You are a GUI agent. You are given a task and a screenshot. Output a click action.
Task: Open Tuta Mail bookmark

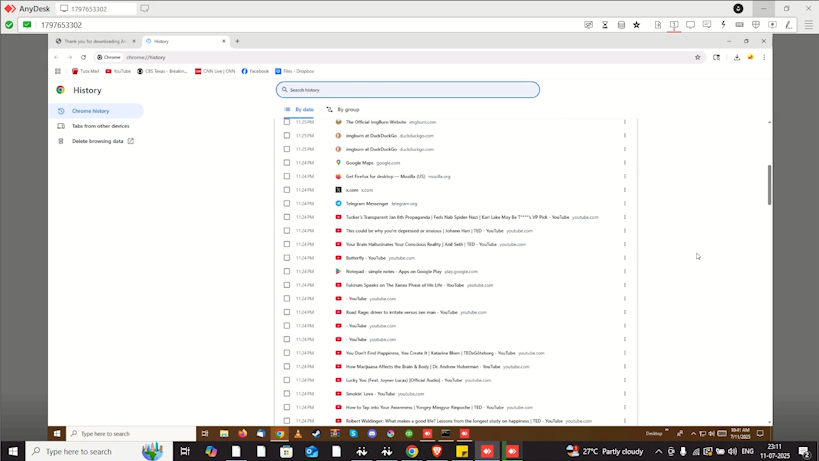pos(85,71)
